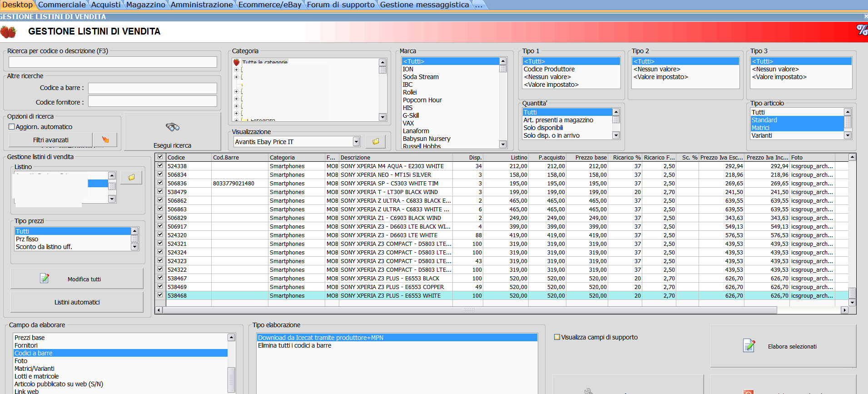Tick Visualizza campi di supporto checkbox

point(557,337)
